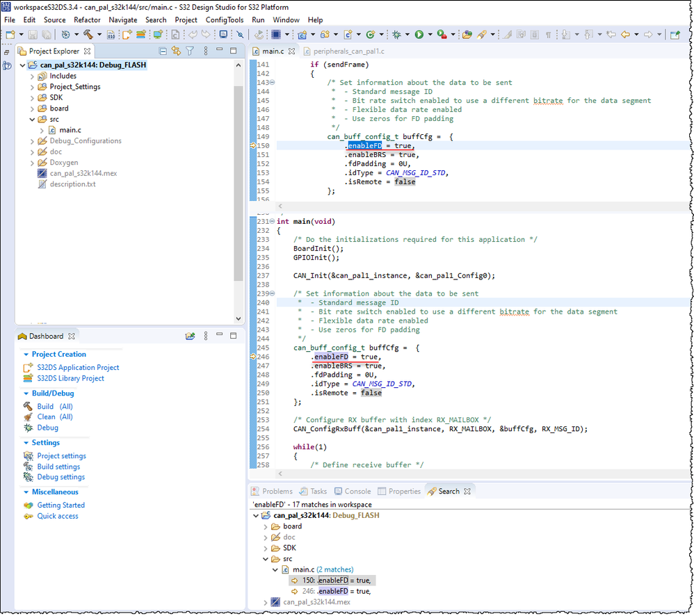
Task: Open the Project Explorer filter icon
Action: click(x=189, y=51)
